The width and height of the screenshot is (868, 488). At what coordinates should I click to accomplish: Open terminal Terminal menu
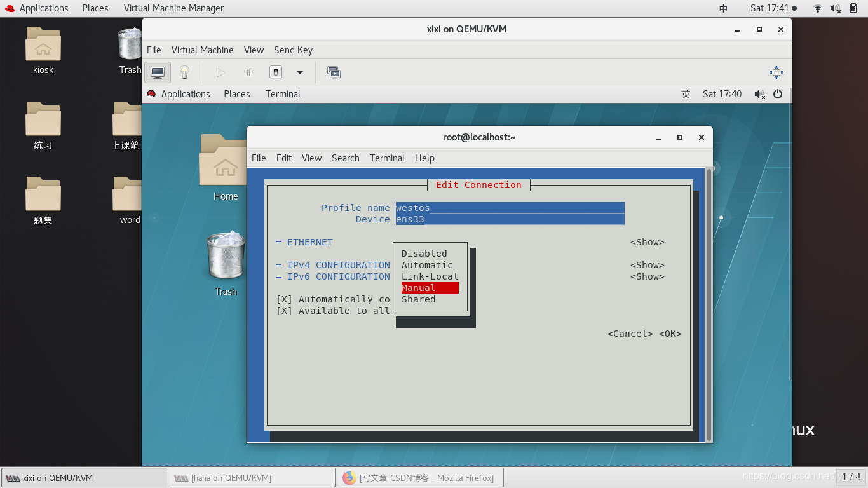[387, 158]
